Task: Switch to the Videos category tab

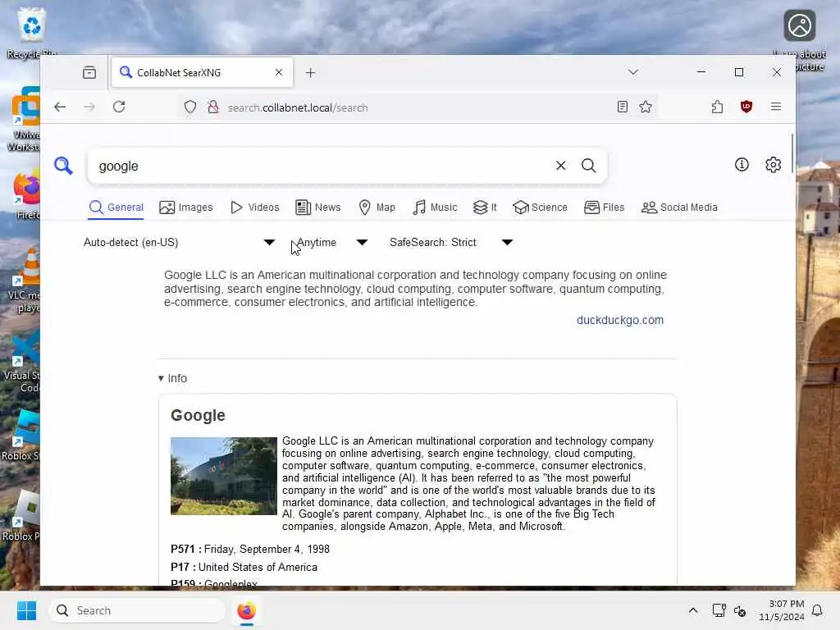Action: coord(254,208)
